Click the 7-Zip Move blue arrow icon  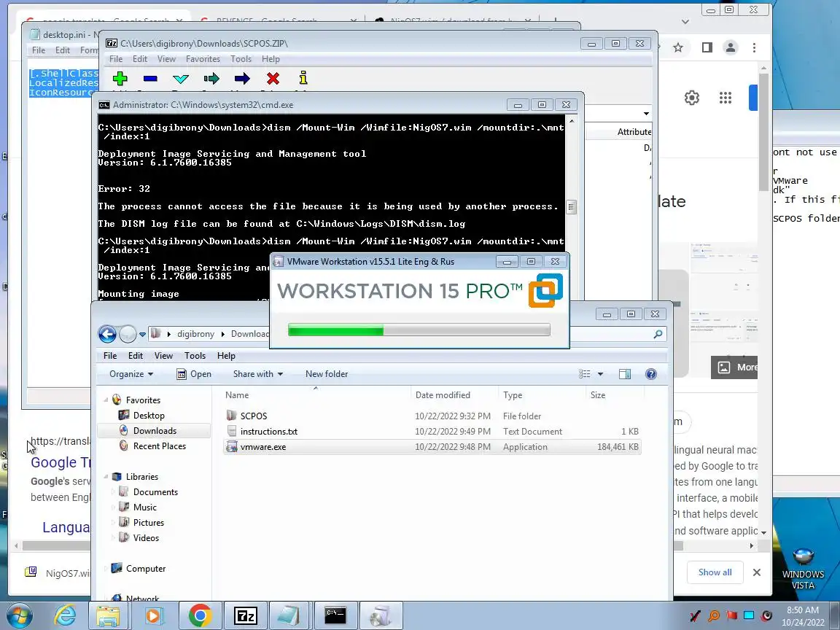(x=242, y=79)
